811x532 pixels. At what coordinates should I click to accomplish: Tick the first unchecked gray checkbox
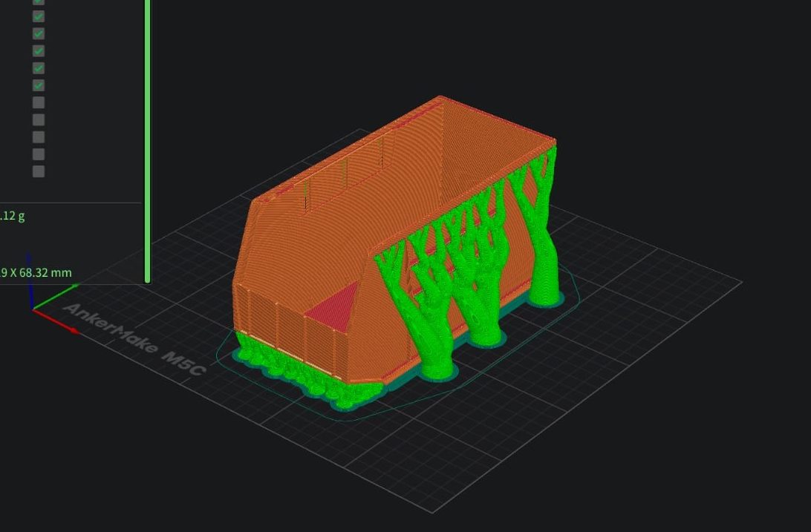[39, 102]
